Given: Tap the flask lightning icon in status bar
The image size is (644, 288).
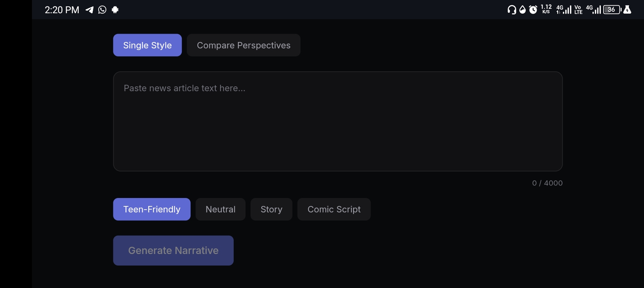Looking at the screenshot, I should [x=627, y=10].
